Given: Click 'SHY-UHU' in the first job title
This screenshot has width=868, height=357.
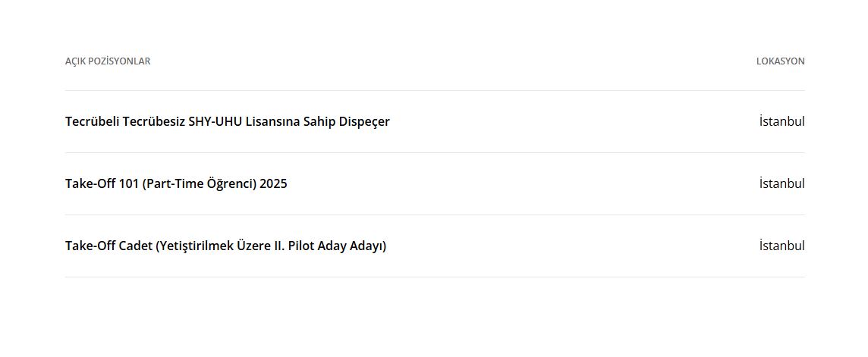Looking at the screenshot, I should [216, 121].
